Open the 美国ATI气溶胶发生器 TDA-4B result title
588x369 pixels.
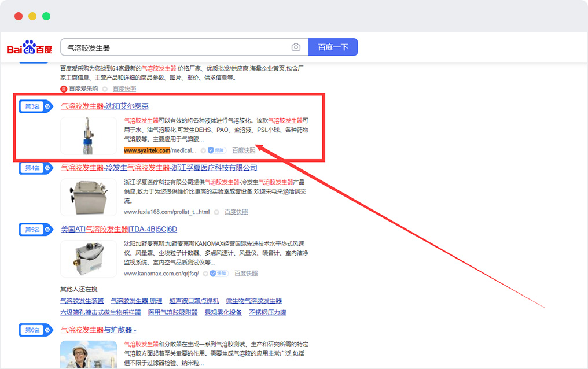[119, 229]
